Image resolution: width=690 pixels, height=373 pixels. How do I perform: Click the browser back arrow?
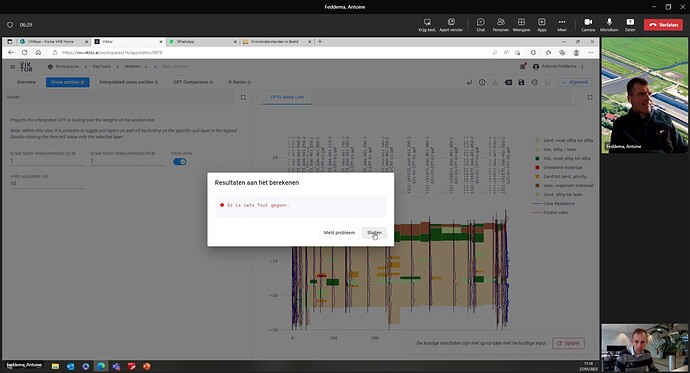click(x=11, y=52)
